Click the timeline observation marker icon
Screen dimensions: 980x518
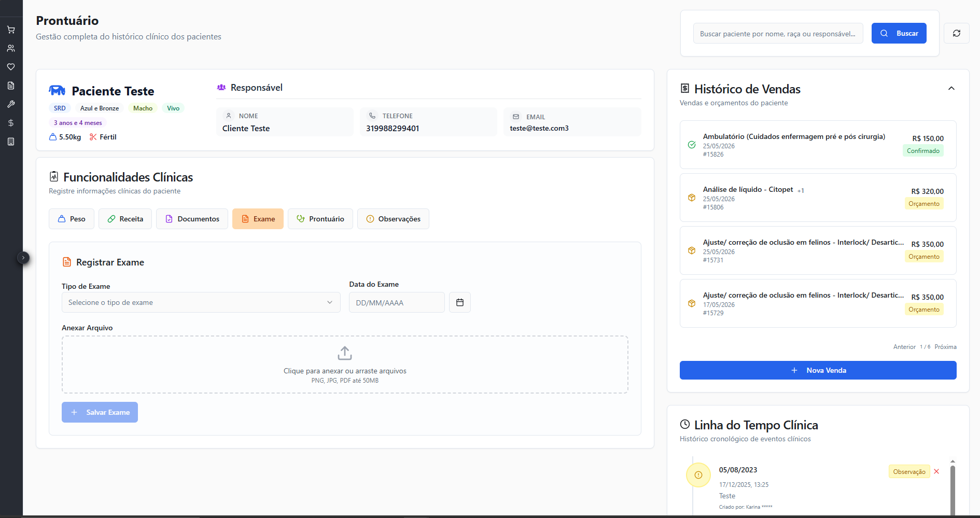point(698,475)
